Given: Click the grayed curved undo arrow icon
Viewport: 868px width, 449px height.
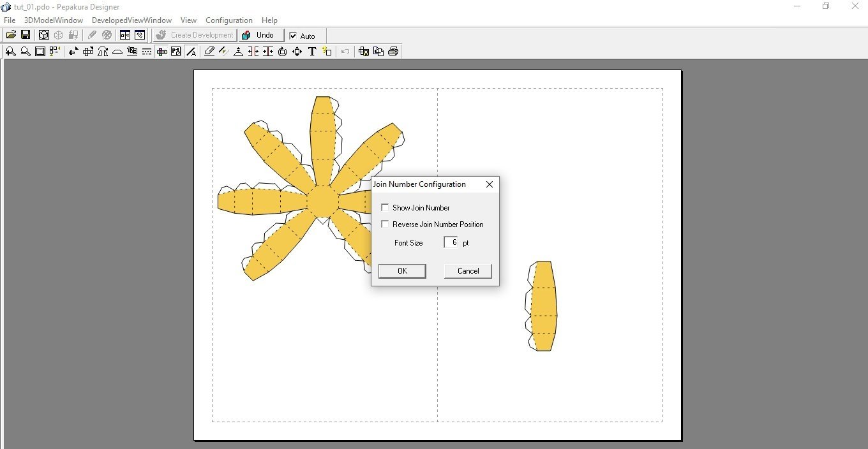Looking at the screenshot, I should (345, 52).
